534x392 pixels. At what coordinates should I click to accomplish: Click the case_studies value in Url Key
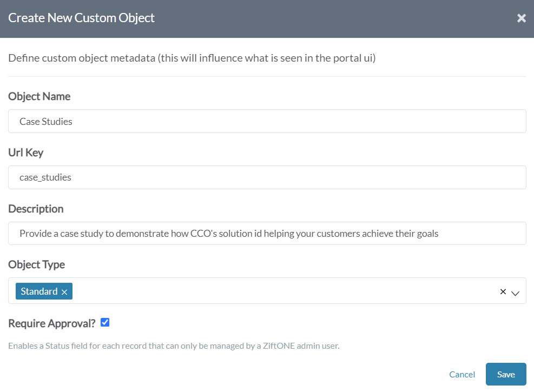click(x=44, y=177)
